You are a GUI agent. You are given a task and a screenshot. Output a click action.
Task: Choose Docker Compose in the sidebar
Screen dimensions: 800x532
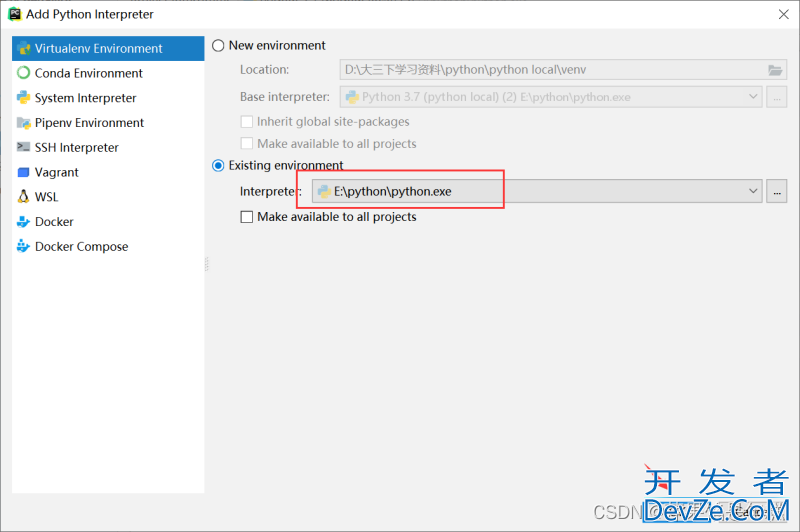(x=108, y=246)
